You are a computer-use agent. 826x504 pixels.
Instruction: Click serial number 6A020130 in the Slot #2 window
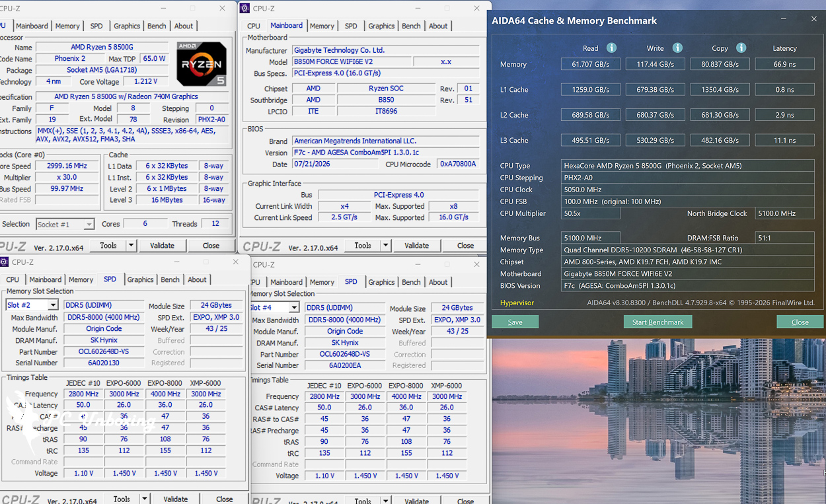pos(104,363)
